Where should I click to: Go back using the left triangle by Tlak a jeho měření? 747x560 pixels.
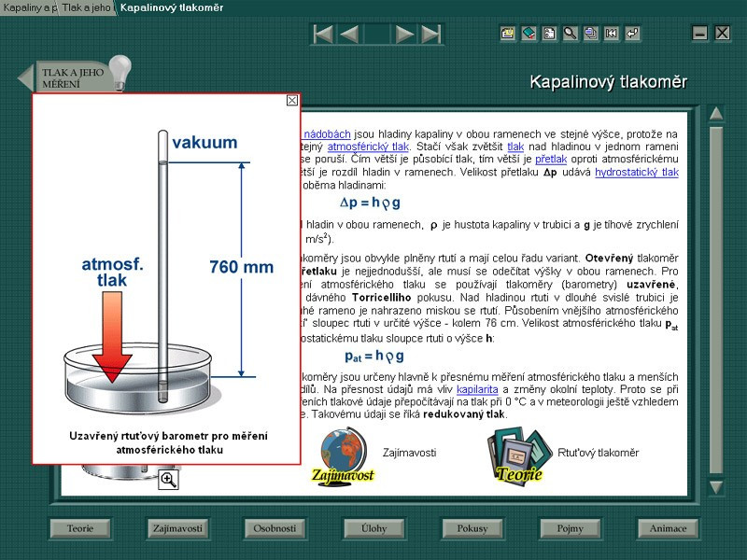click(x=26, y=77)
